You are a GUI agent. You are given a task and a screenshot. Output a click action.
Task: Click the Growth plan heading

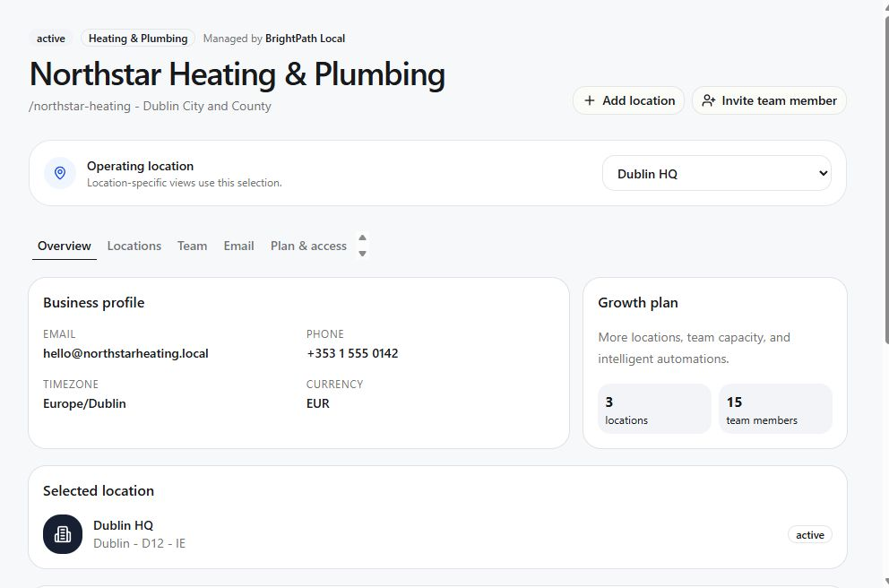point(638,303)
